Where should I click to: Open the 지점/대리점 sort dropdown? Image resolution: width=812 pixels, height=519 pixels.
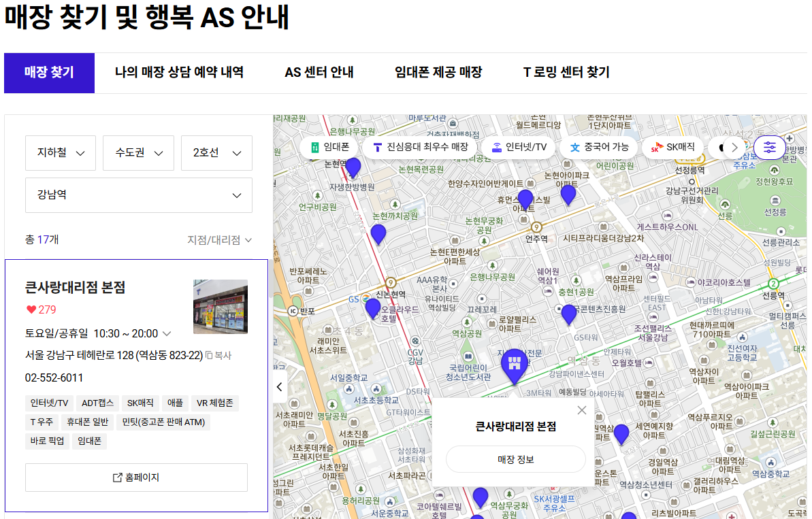pos(220,240)
